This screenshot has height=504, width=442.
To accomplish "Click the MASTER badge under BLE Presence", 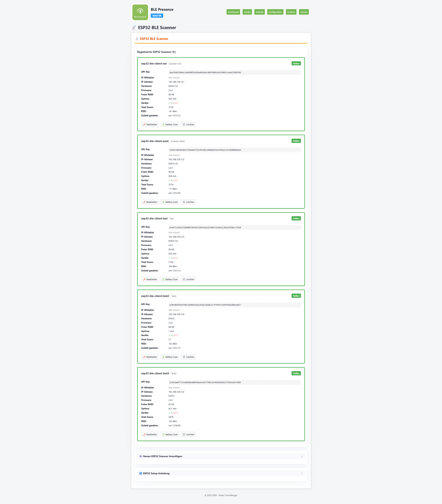I will click(x=157, y=16).
